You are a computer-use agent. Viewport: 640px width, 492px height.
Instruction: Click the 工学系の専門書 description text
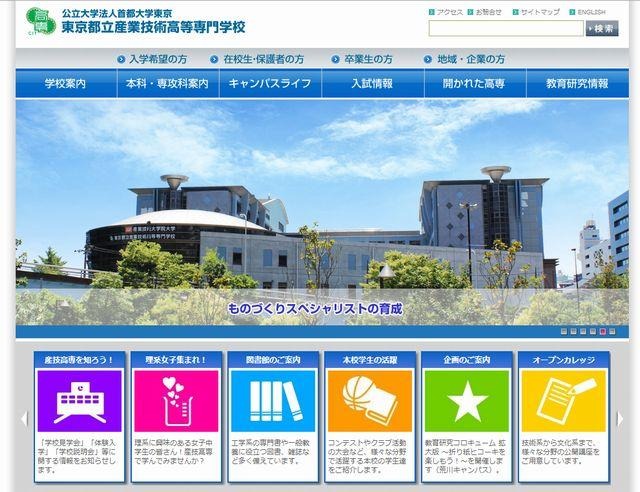271,452
